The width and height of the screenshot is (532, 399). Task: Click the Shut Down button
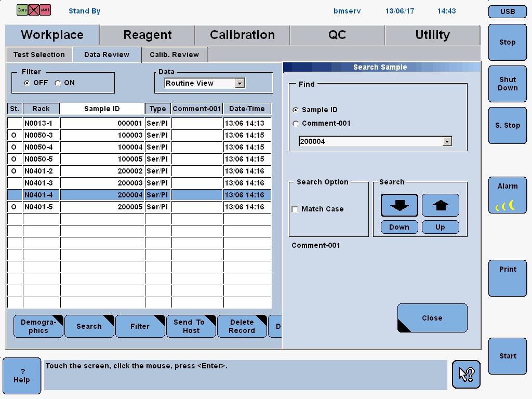point(508,84)
